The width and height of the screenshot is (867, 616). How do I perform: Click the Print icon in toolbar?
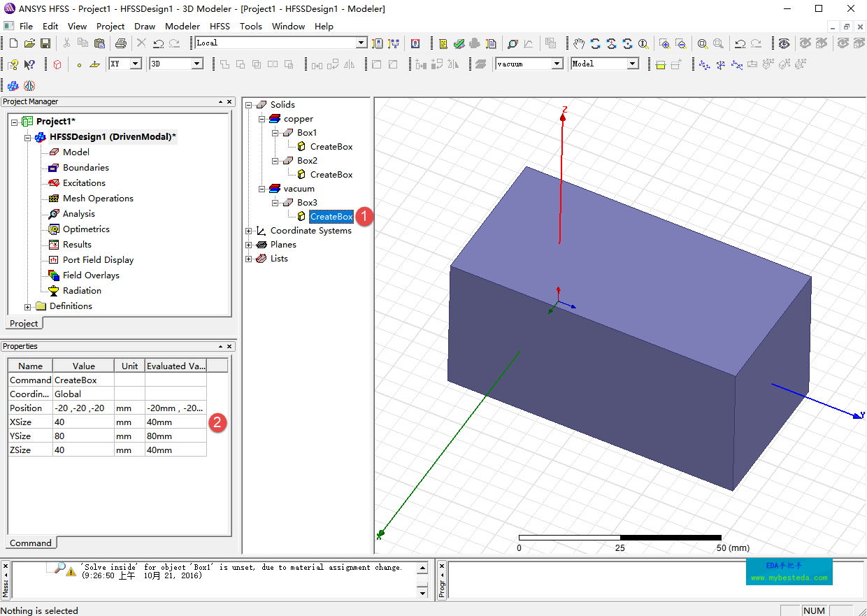[120, 43]
